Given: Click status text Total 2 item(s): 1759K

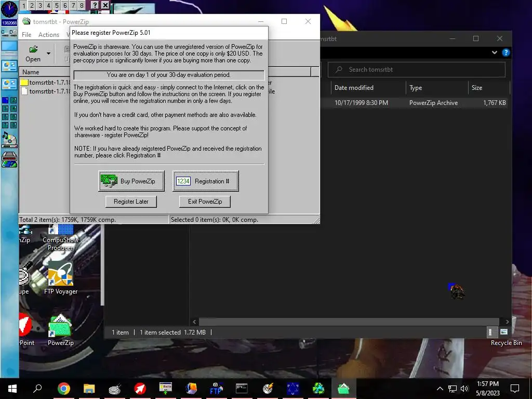Looking at the screenshot, I should pyautogui.click(x=68, y=220).
